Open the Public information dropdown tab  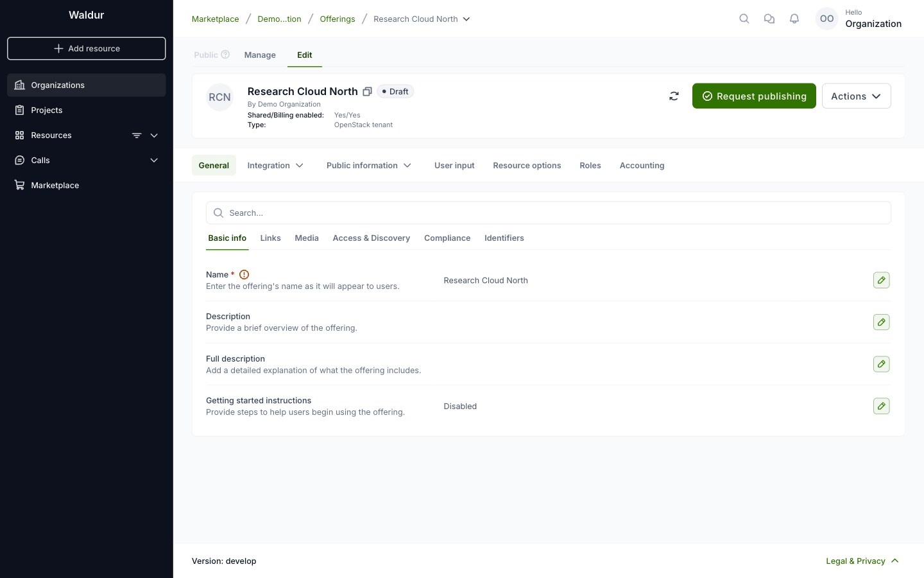click(369, 165)
